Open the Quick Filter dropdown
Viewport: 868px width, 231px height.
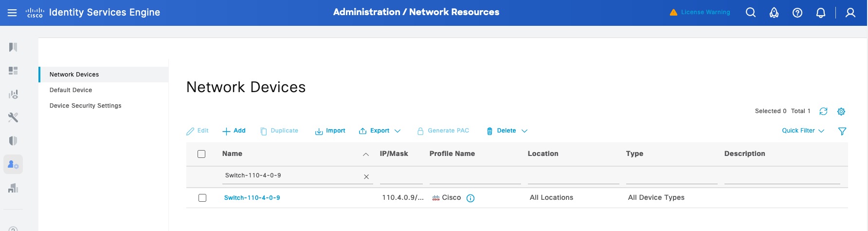(803, 131)
